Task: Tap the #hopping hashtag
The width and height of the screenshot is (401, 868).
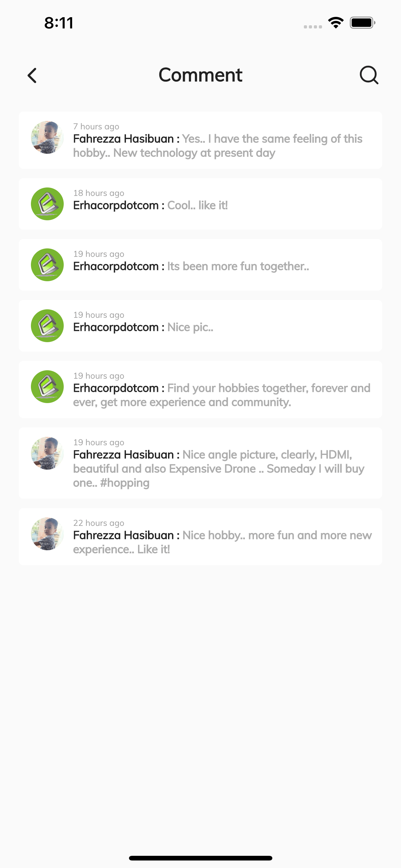Action: click(125, 483)
